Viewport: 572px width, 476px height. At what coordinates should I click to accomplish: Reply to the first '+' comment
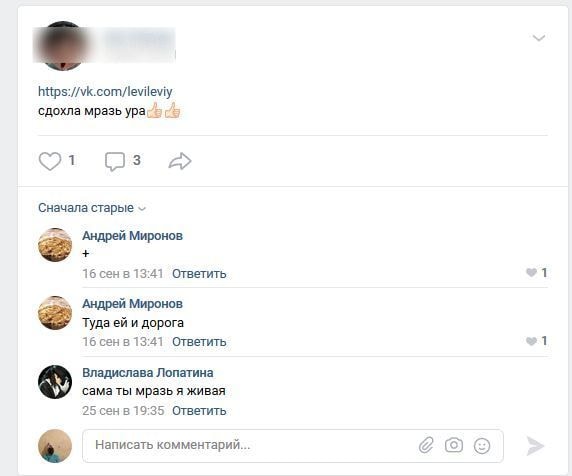click(x=199, y=274)
